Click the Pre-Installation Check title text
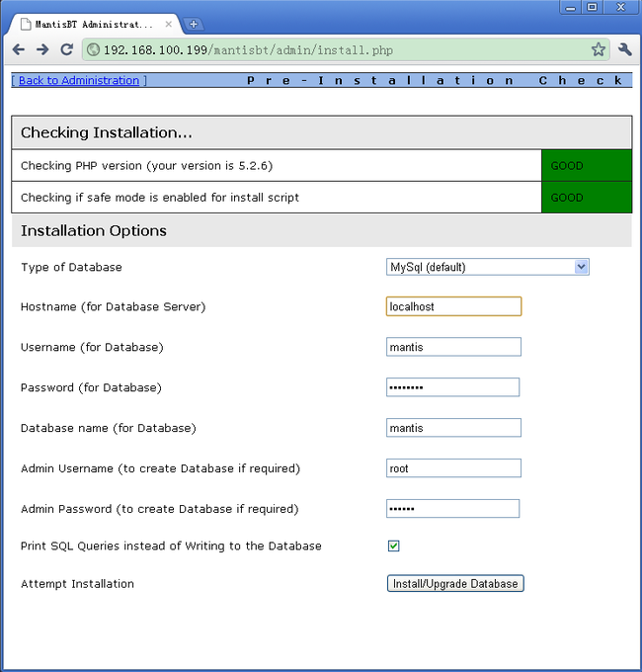Viewport: 642px width, 672px height. [x=435, y=80]
